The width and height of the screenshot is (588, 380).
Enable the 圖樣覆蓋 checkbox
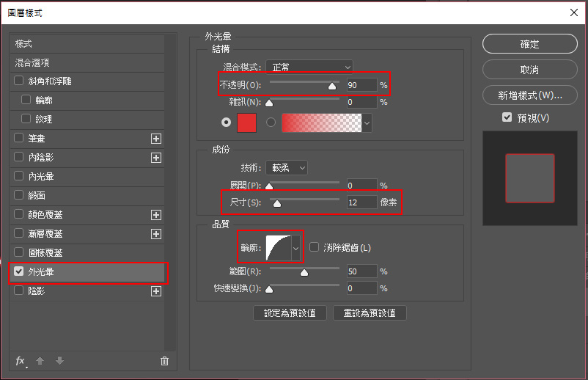(19, 252)
